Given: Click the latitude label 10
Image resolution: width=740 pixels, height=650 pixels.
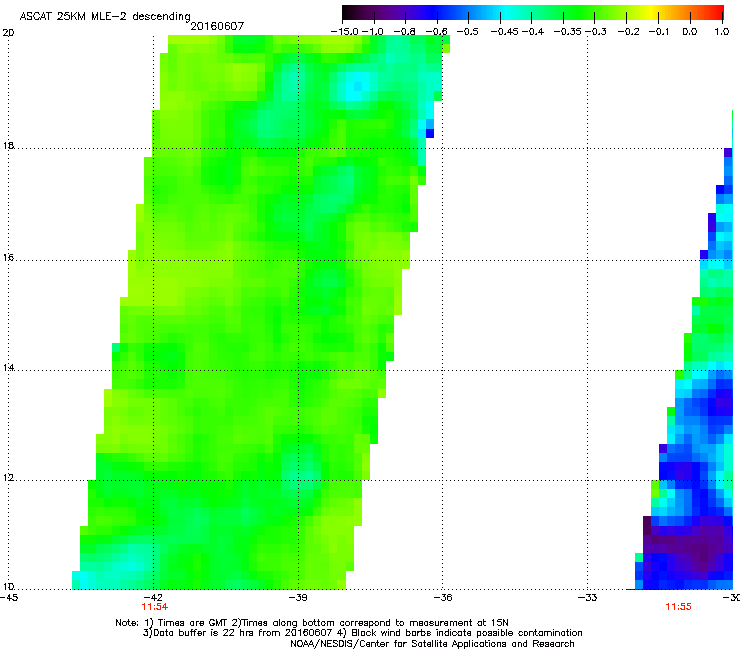Looking at the screenshot, I should (8, 586).
